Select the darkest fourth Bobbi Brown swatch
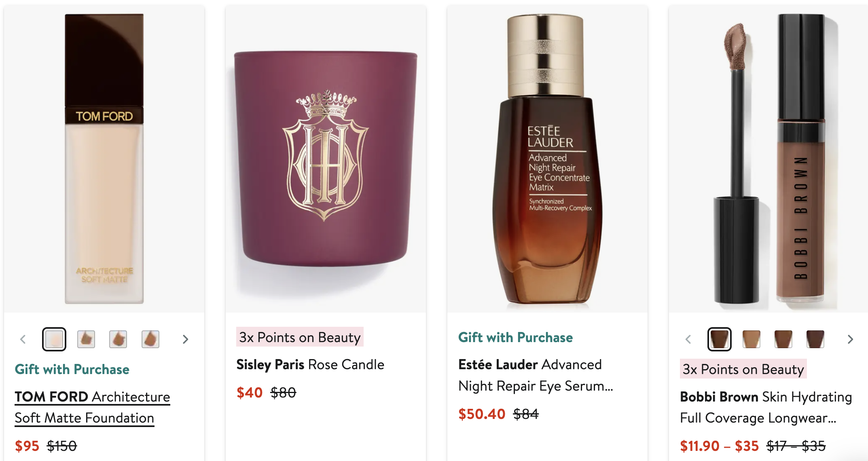This screenshot has height=461, width=868. click(x=815, y=339)
